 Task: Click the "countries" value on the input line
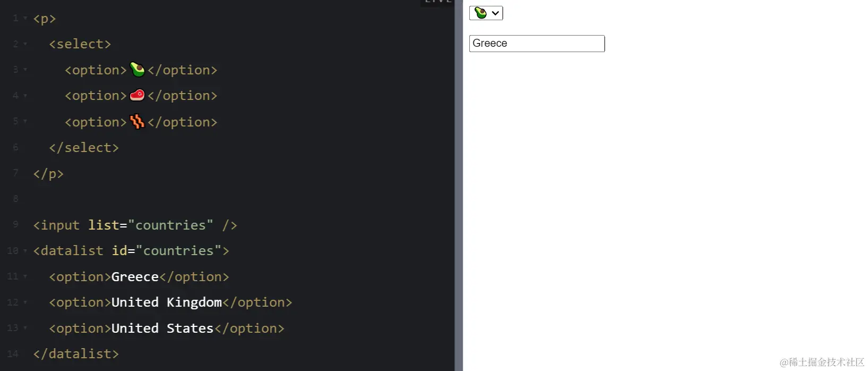click(170, 225)
